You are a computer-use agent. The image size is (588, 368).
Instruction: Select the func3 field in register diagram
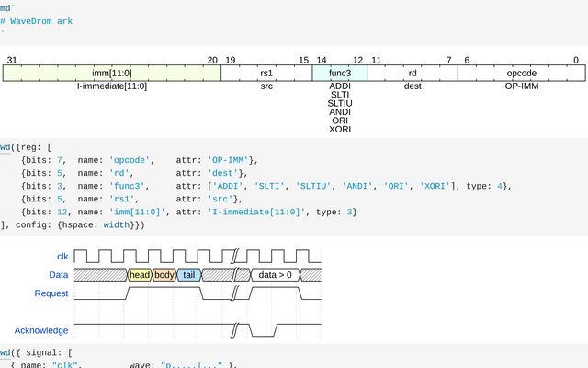(340, 73)
